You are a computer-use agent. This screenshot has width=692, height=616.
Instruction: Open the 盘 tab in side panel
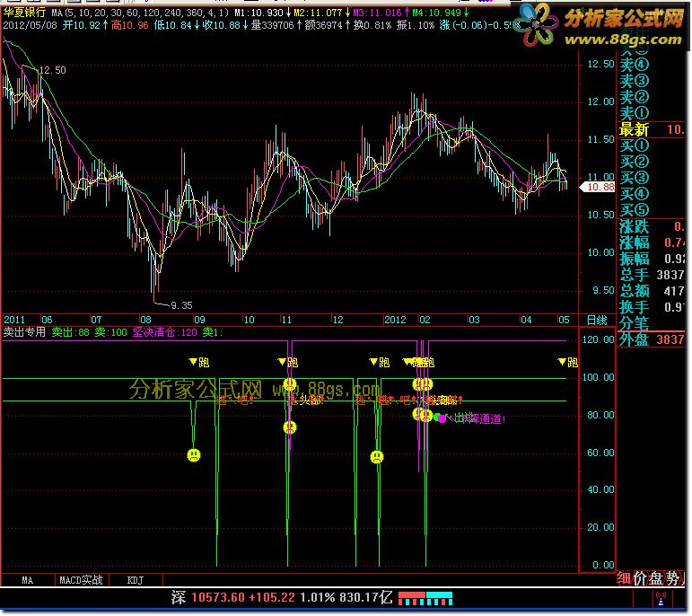656,578
